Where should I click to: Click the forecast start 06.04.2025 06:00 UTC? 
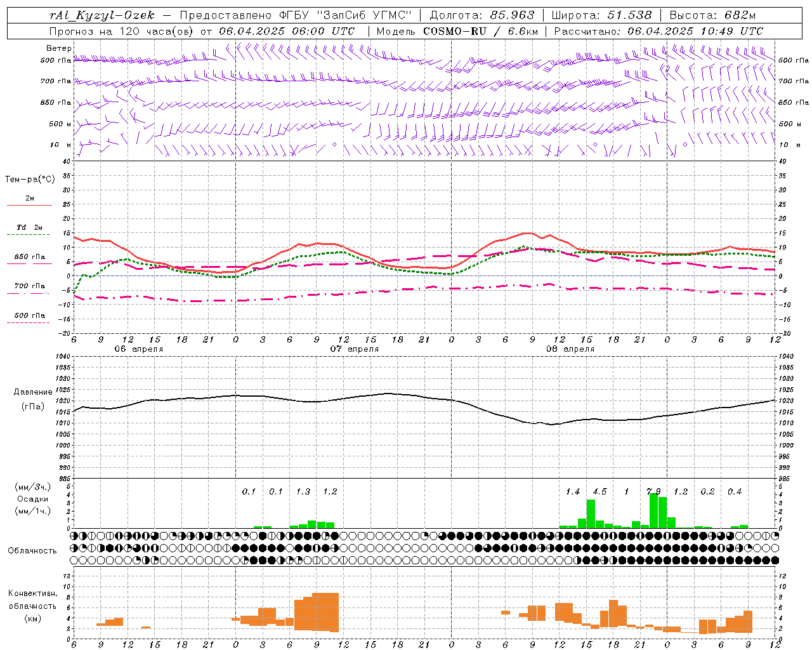pos(287,31)
